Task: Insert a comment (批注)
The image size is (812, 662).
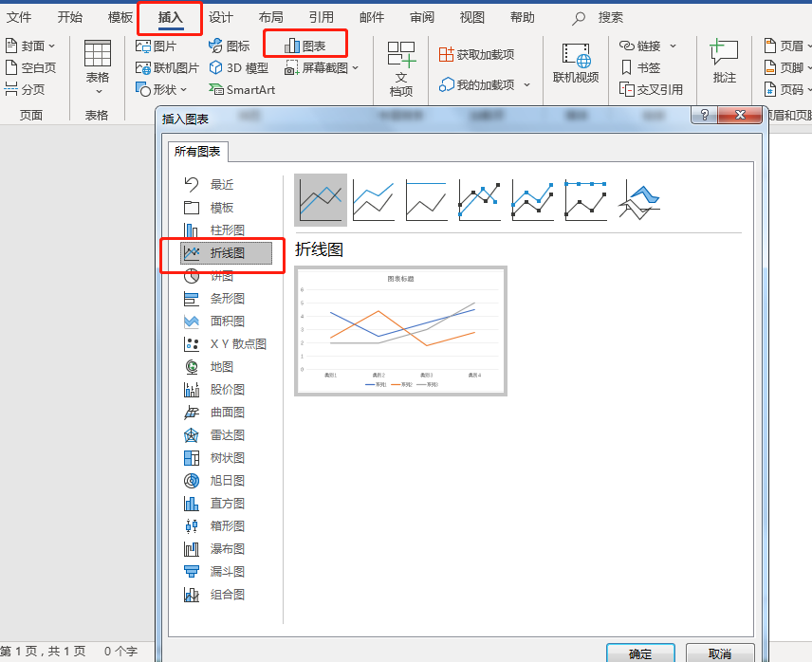Action: coord(724,61)
